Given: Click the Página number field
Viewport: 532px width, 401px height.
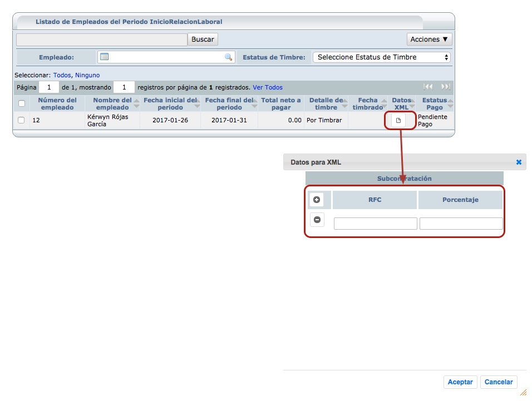Looking at the screenshot, I should click(49, 87).
